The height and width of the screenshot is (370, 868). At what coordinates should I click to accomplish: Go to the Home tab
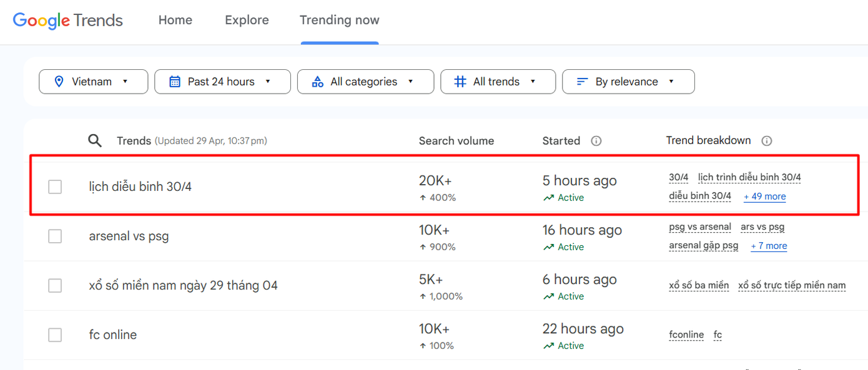175,20
